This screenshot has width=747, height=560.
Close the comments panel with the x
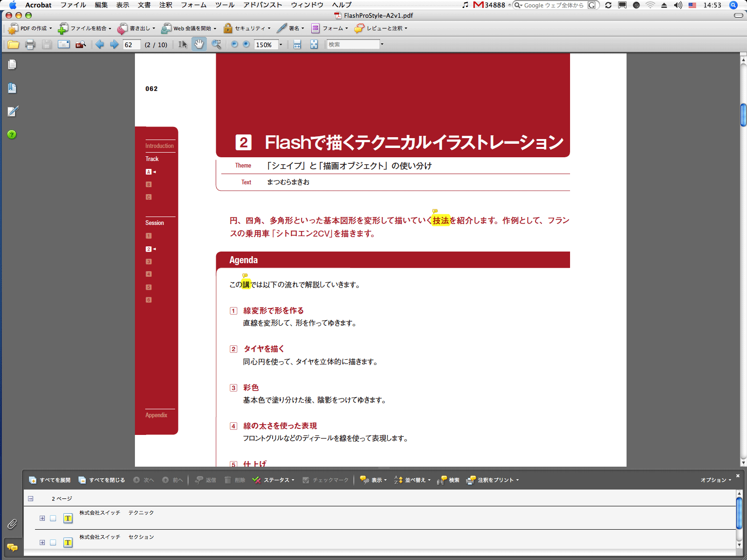click(738, 476)
